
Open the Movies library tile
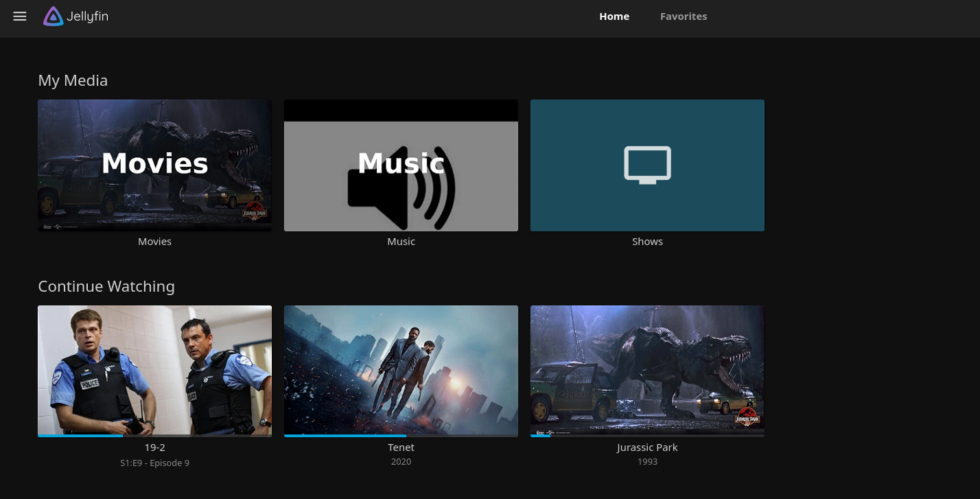[154, 165]
